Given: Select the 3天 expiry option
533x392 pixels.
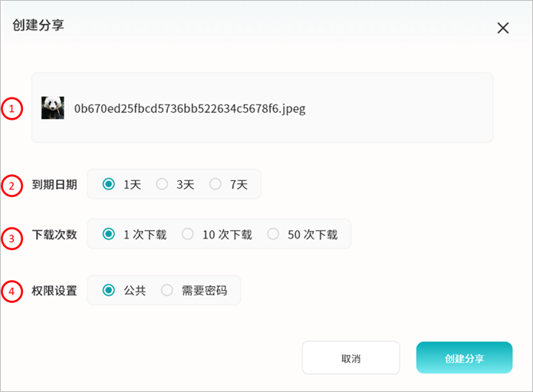Looking at the screenshot, I should [162, 184].
